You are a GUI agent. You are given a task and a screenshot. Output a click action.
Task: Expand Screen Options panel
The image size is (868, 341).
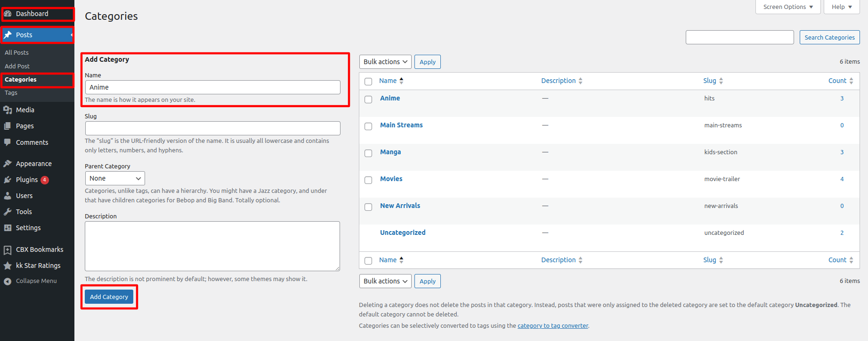pos(787,7)
